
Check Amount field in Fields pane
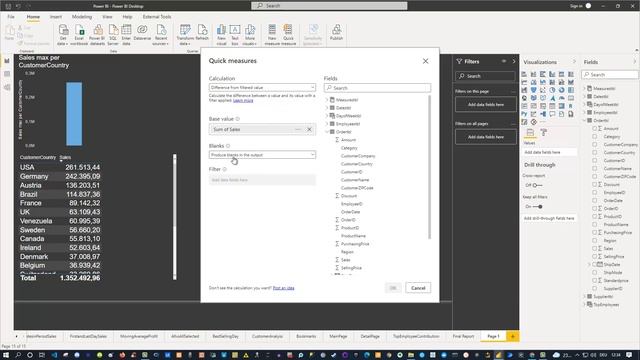pos(595,129)
